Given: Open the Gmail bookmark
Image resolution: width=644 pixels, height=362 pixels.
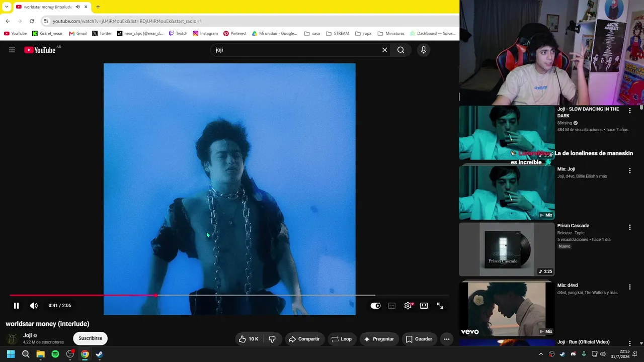Looking at the screenshot, I should (77, 34).
